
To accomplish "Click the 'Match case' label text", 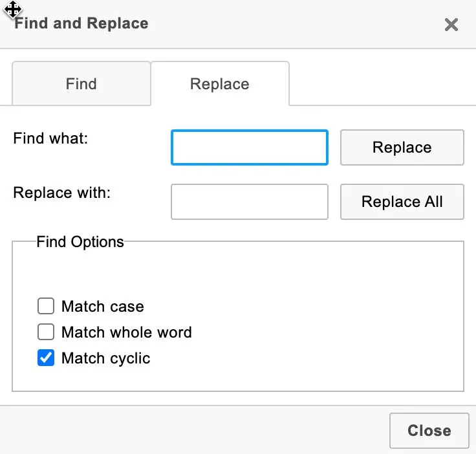I will click(102, 307).
